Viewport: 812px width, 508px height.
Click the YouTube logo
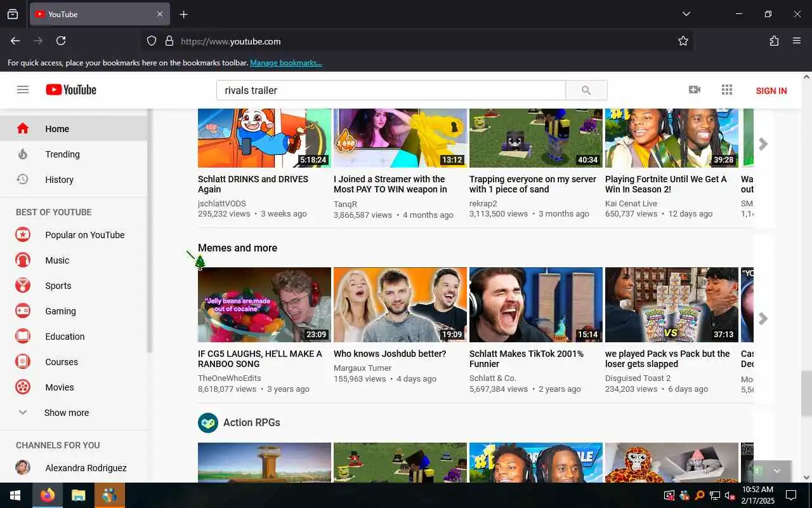point(71,90)
